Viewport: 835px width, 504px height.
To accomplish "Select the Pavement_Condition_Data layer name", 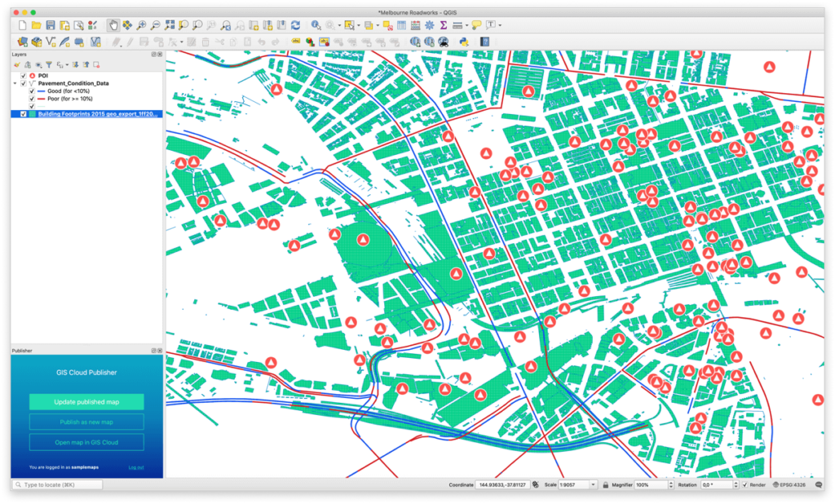I will (x=73, y=83).
